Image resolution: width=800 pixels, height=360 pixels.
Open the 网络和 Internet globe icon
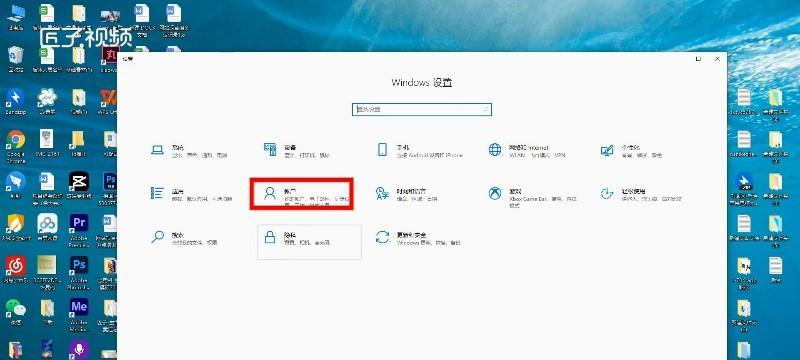pos(495,150)
